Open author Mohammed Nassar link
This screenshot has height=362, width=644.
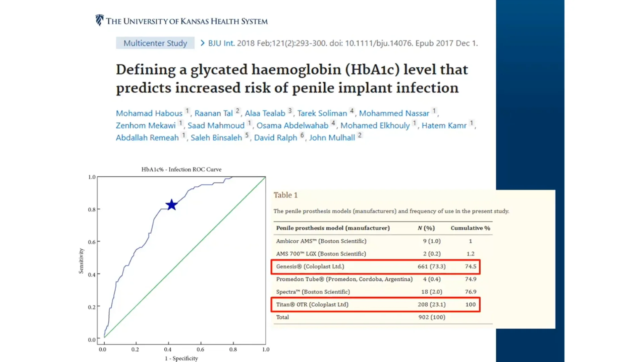(394, 113)
